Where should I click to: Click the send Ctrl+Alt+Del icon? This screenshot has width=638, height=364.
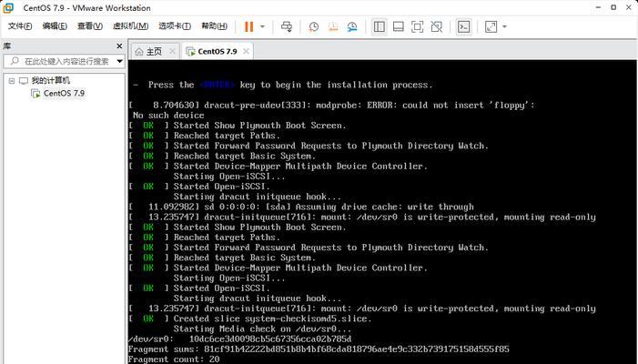click(x=287, y=26)
